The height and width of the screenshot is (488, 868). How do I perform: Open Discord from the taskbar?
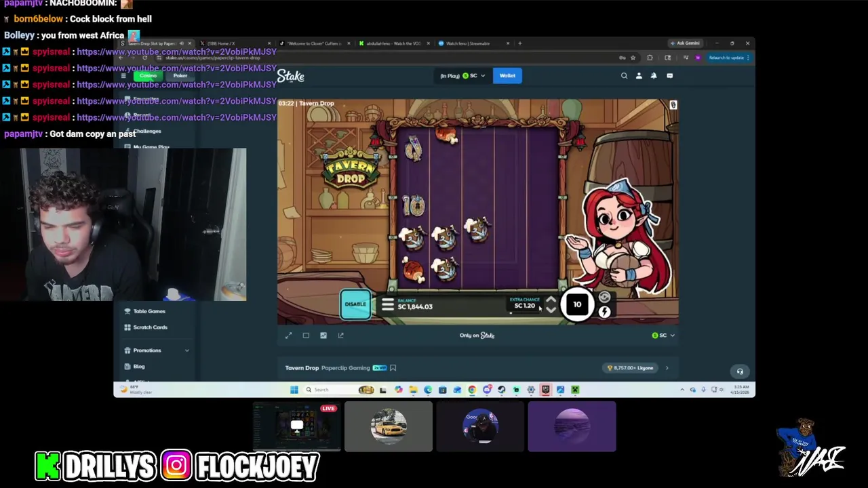pyautogui.click(x=487, y=390)
